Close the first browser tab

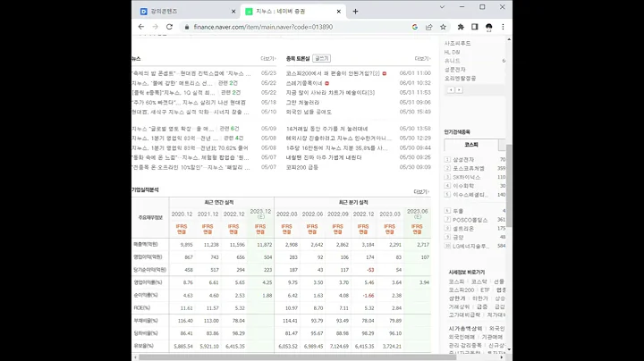click(233, 12)
